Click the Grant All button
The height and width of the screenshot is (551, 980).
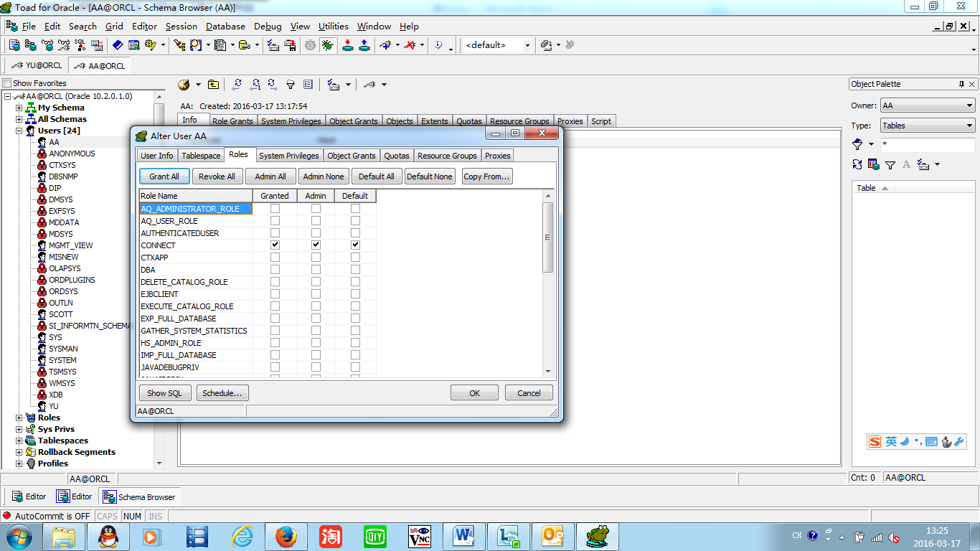(164, 176)
